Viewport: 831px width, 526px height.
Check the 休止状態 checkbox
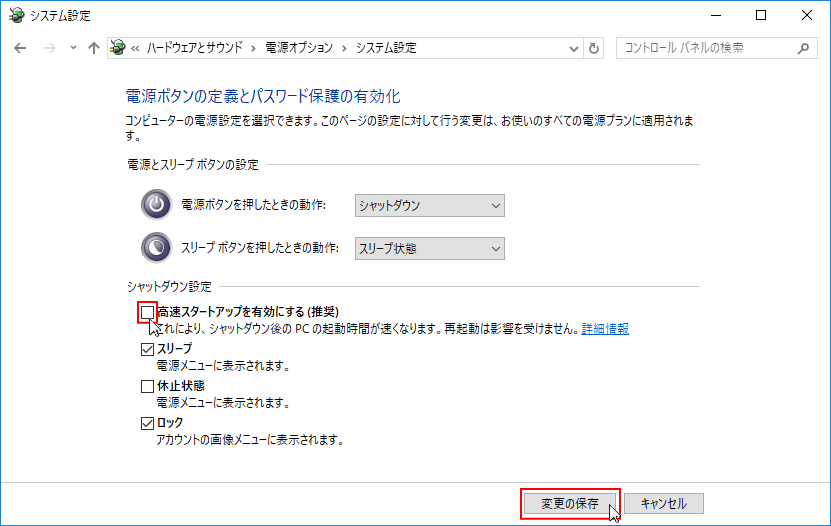click(147, 386)
